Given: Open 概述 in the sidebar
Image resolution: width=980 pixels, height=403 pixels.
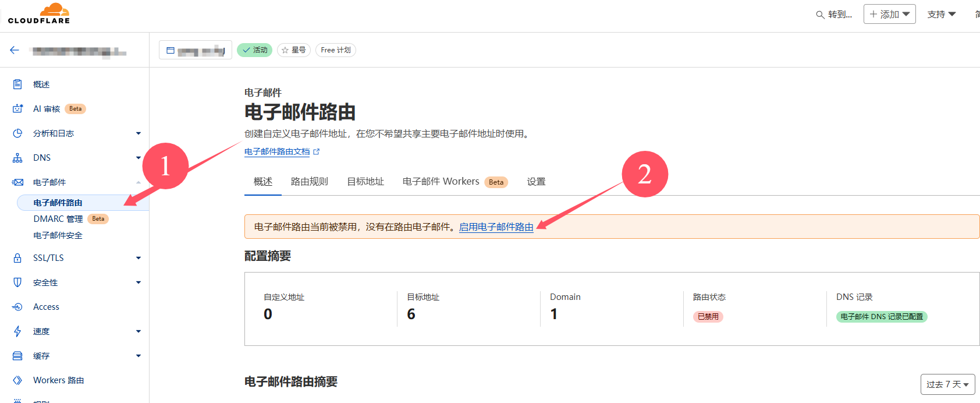Looking at the screenshot, I should [x=41, y=84].
